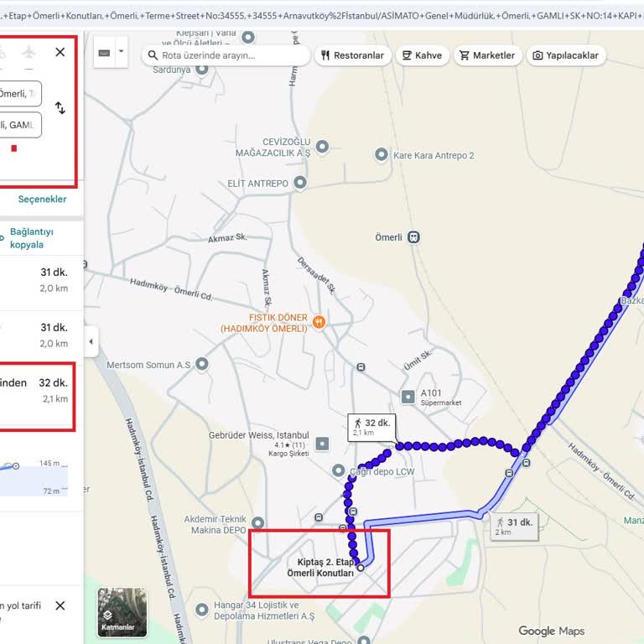
Task: Click Çağrı depo LCW pin
Action: point(339,470)
